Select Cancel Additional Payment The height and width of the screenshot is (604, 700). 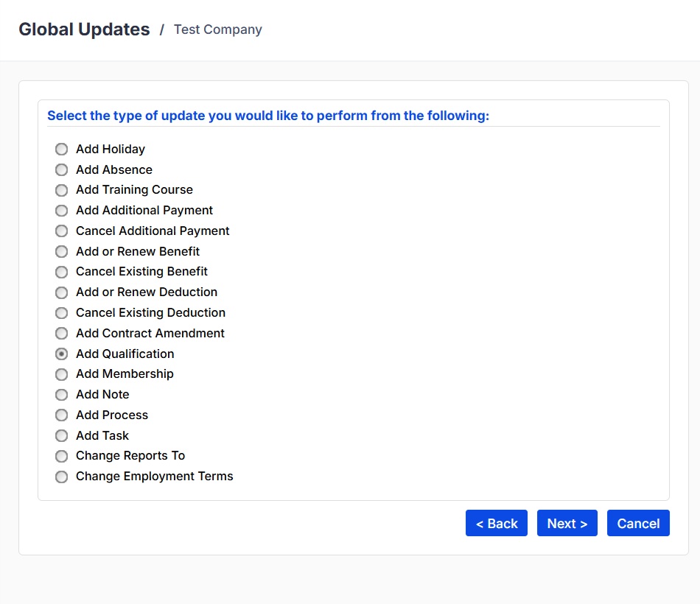[61, 231]
